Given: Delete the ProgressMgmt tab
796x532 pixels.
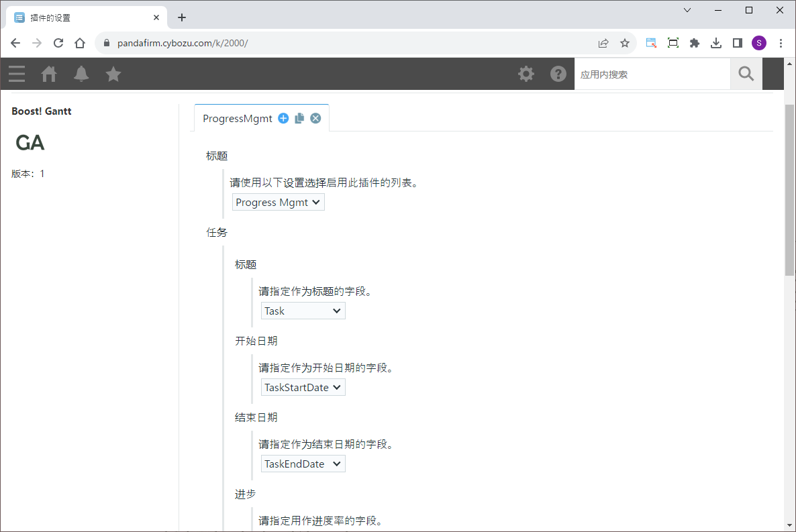Looking at the screenshot, I should tap(315, 118).
